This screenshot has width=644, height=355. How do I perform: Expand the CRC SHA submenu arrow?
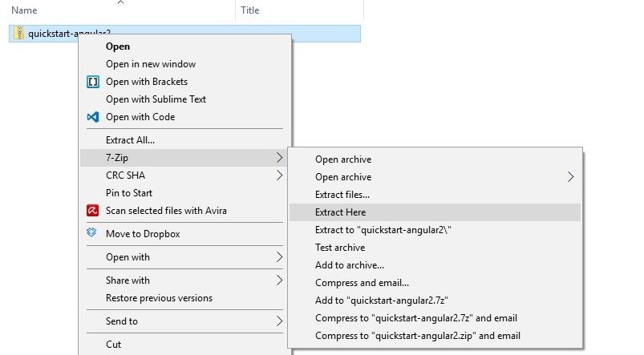(x=279, y=175)
